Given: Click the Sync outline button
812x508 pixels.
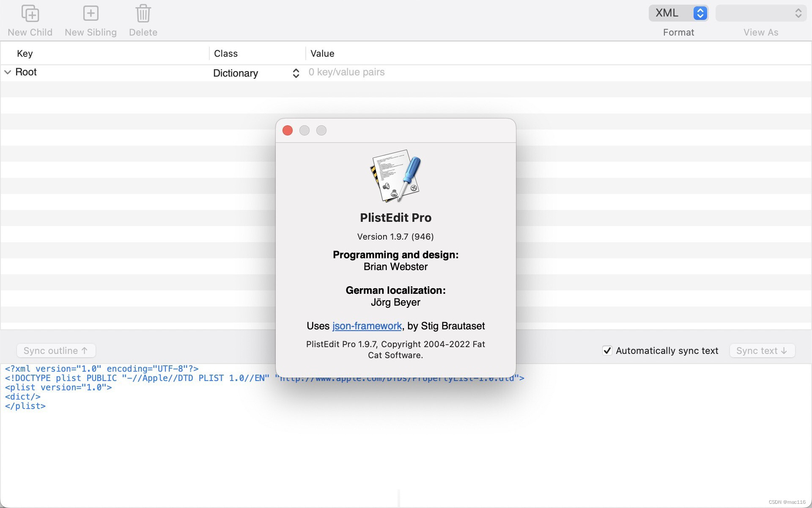Looking at the screenshot, I should click(x=56, y=351).
